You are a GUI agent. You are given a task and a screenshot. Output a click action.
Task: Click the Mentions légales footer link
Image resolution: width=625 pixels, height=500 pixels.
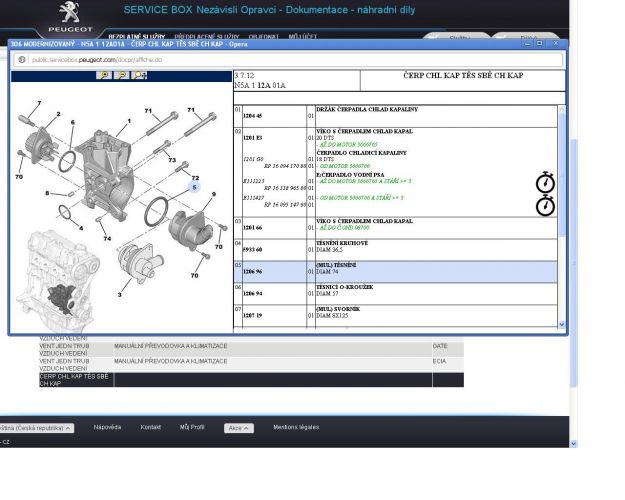296,427
